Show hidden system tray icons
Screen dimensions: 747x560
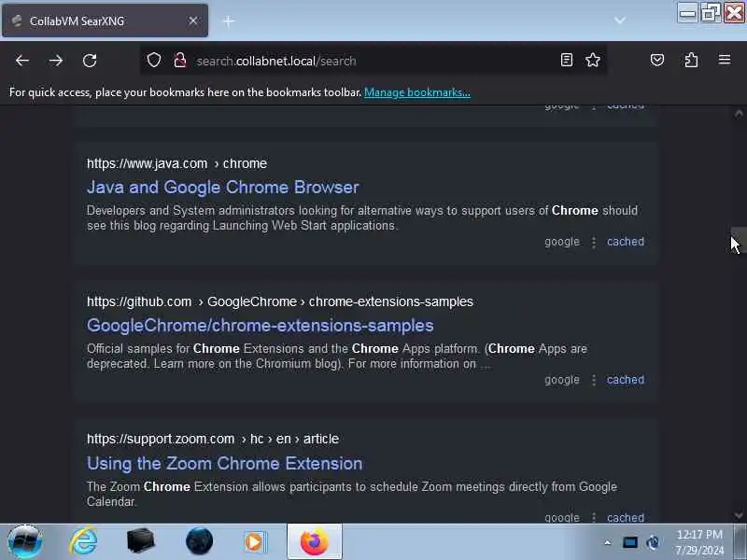click(x=608, y=542)
